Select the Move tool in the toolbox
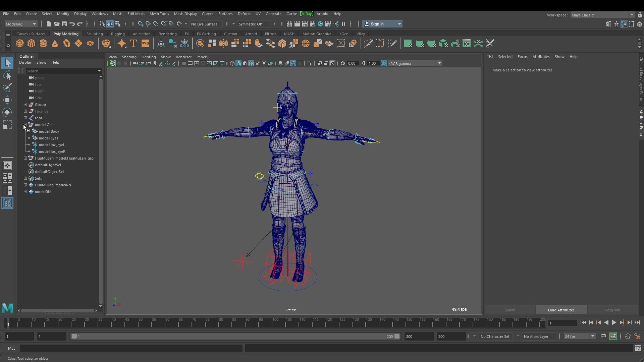This screenshot has width=644, height=362. coord(7,100)
